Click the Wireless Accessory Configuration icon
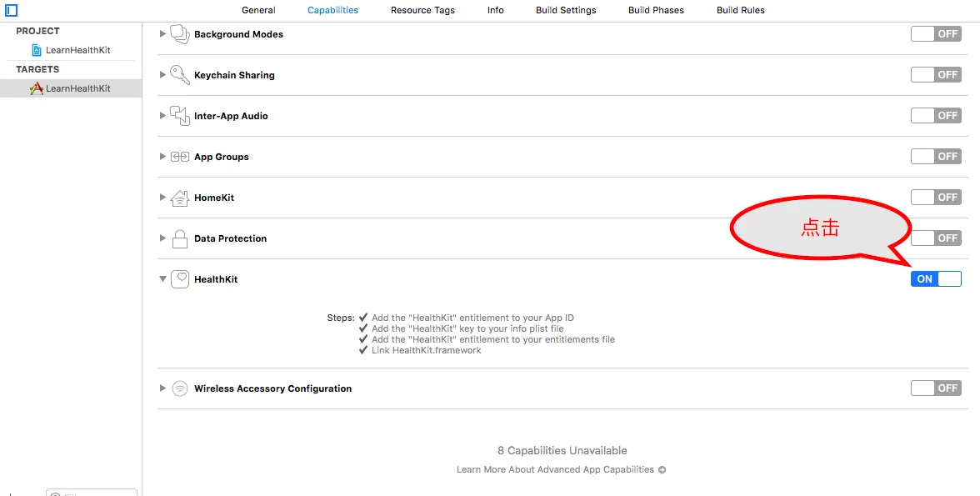Viewport: 980px width, 496px height. (180, 388)
